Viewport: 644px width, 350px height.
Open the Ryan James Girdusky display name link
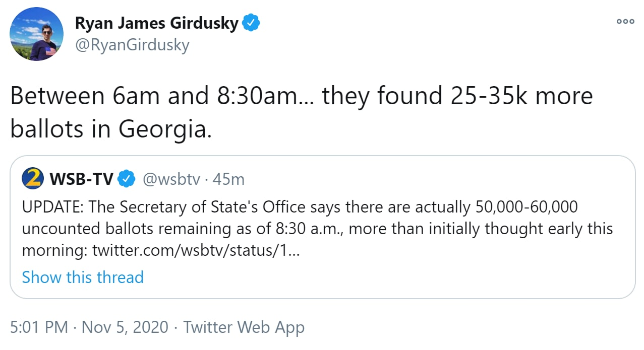[x=156, y=23]
